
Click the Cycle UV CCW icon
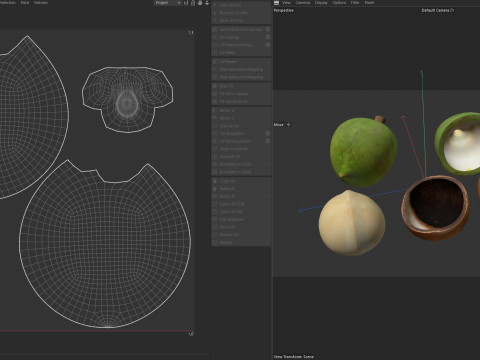(x=215, y=204)
